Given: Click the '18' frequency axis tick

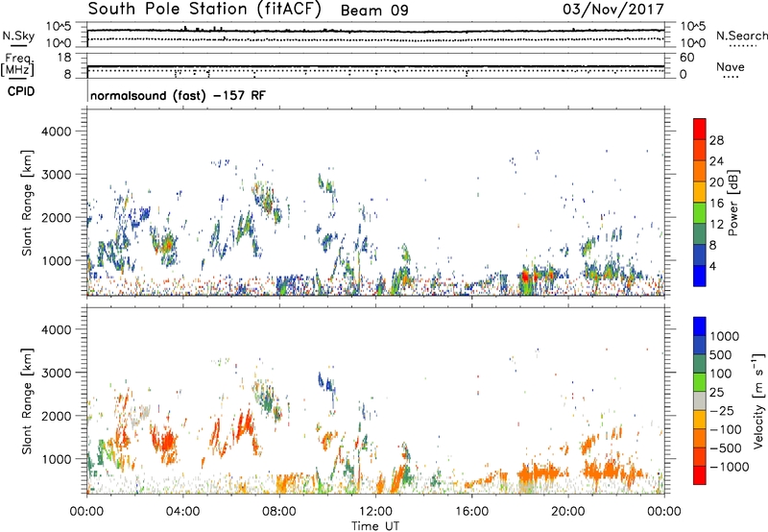Looking at the screenshot, I should [x=64, y=58].
